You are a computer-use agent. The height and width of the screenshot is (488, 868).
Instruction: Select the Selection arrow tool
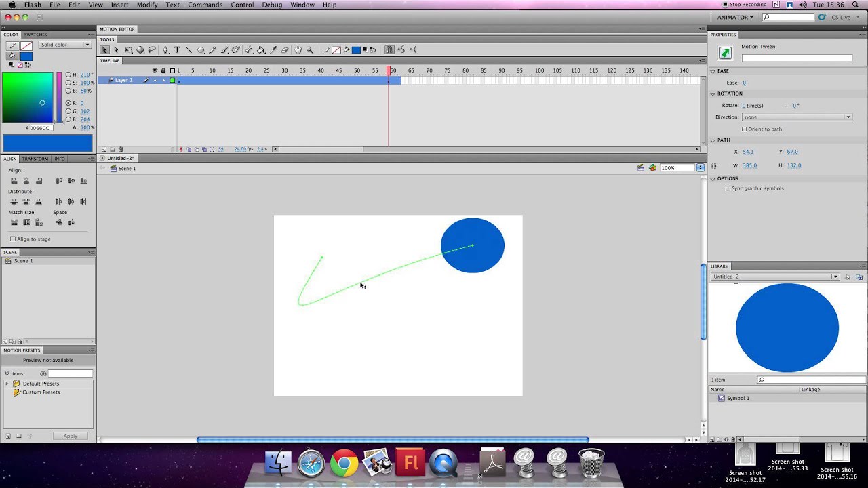[x=104, y=49]
